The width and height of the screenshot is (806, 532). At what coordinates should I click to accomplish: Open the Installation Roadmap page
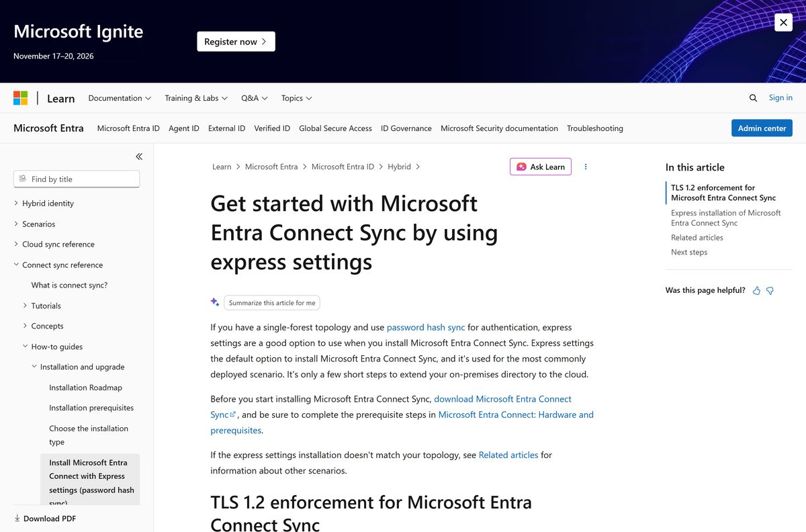coord(85,388)
